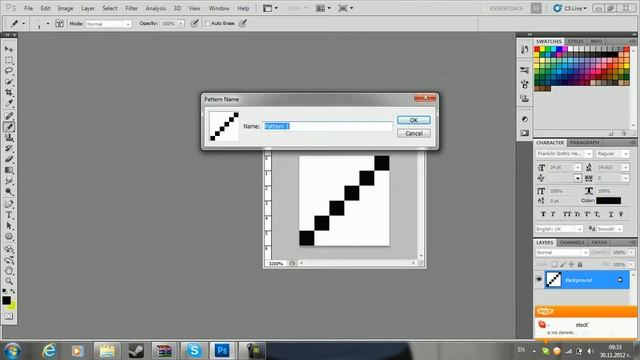Open the Filter menu
The width and height of the screenshot is (640, 360).
pyautogui.click(x=131, y=8)
